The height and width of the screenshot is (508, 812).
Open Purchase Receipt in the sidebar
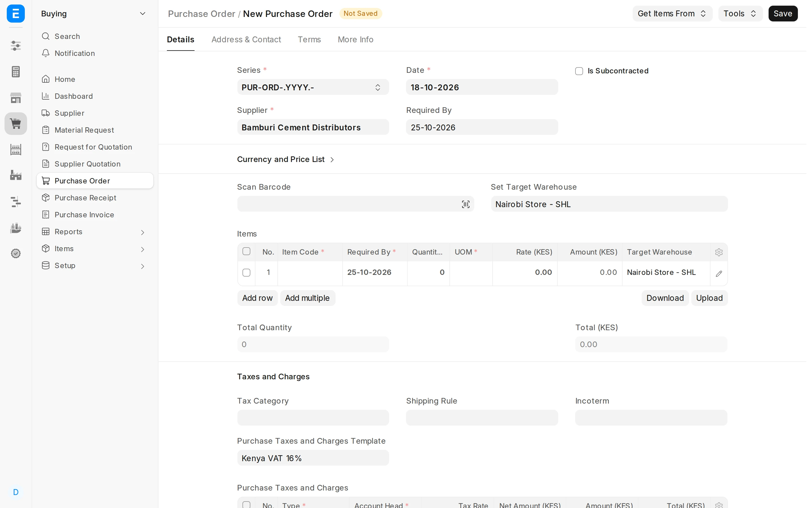[x=95, y=198]
